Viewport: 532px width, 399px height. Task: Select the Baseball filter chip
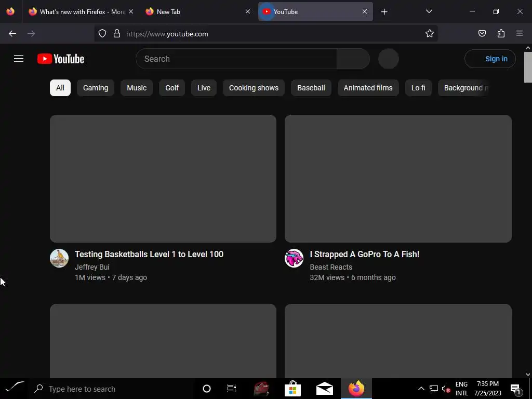click(x=311, y=88)
